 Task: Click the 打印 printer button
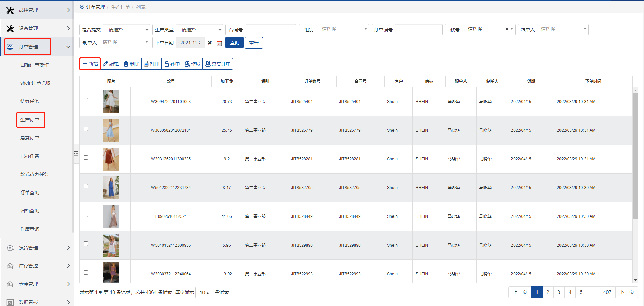(x=151, y=64)
